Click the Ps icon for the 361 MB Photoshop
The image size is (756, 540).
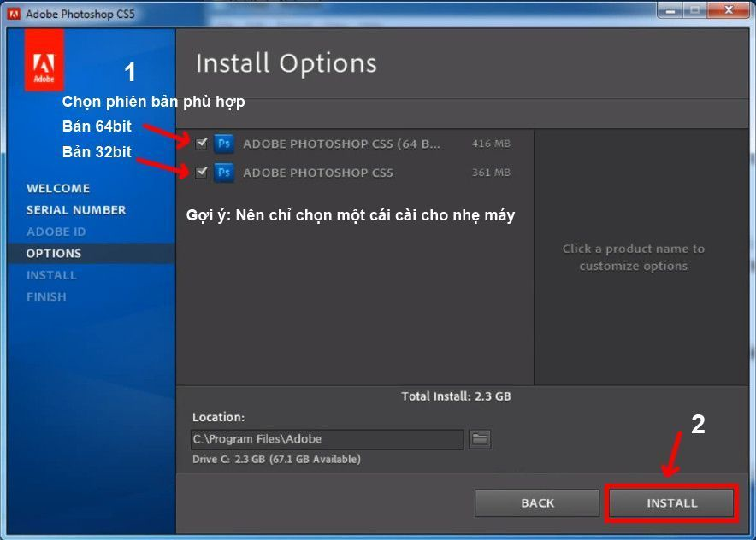tap(224, 173)
